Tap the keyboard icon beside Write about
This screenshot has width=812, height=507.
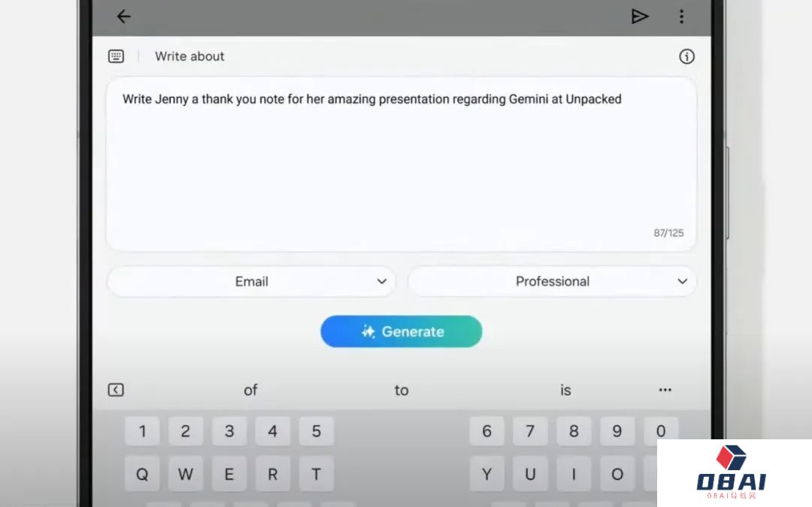pos(116,56)
